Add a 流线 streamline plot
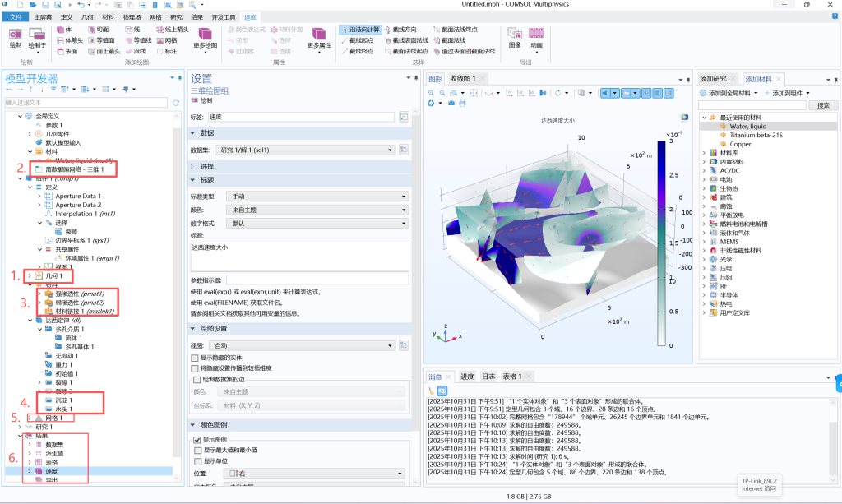This screenshot has height=504, width=842. (x=134, y=51)
